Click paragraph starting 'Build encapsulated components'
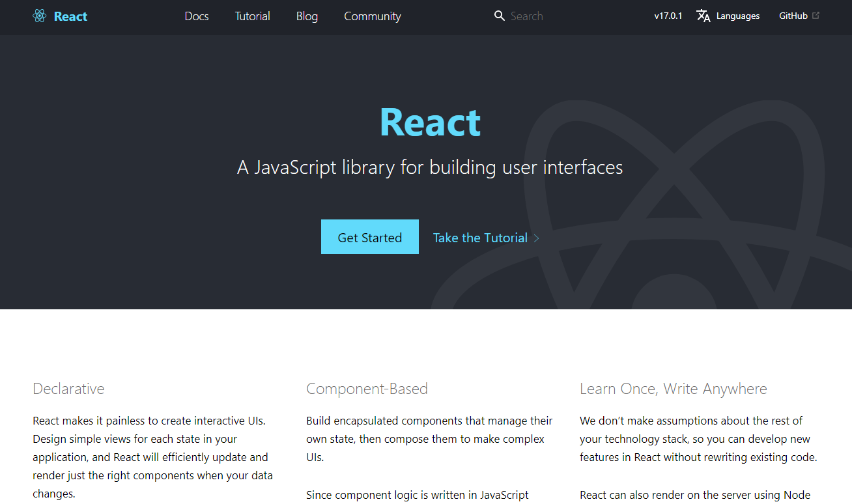Screen dimensions: 852x504 point(429,439)
